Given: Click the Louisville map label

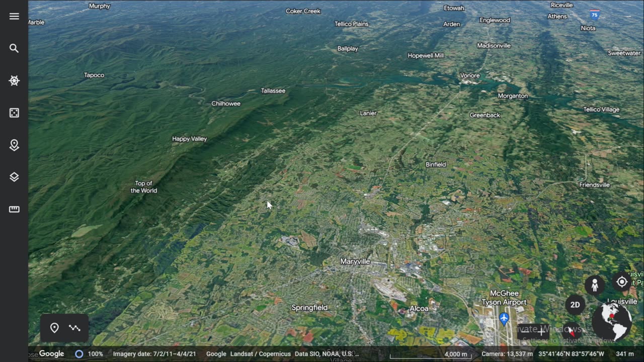Looking at the screenshot, I should pos(622,302).
